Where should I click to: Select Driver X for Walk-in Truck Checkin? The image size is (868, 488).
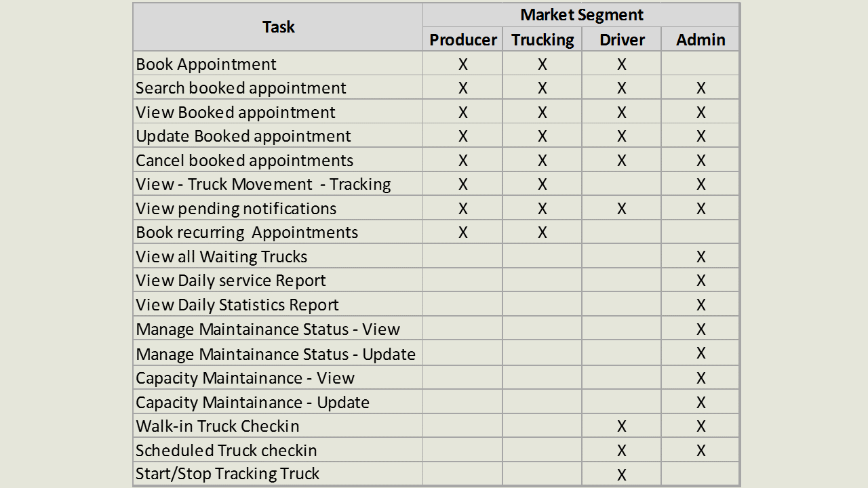tap(622, 426)
